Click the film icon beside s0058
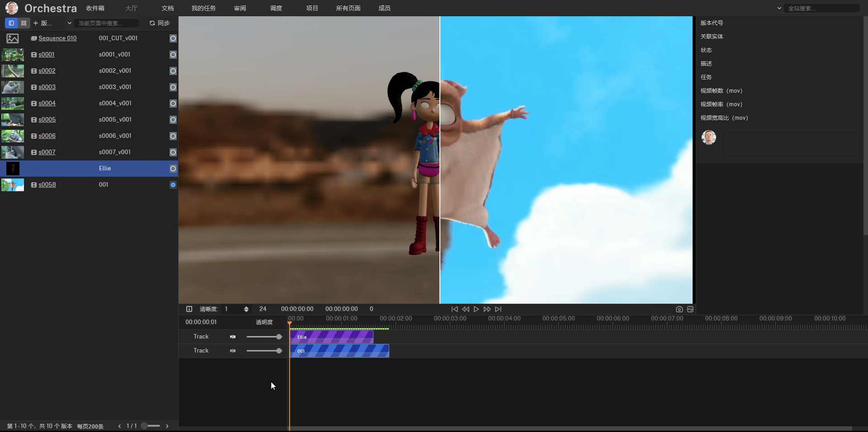The height and width of the screenshot is (432, 868). [x=34, y=185]
